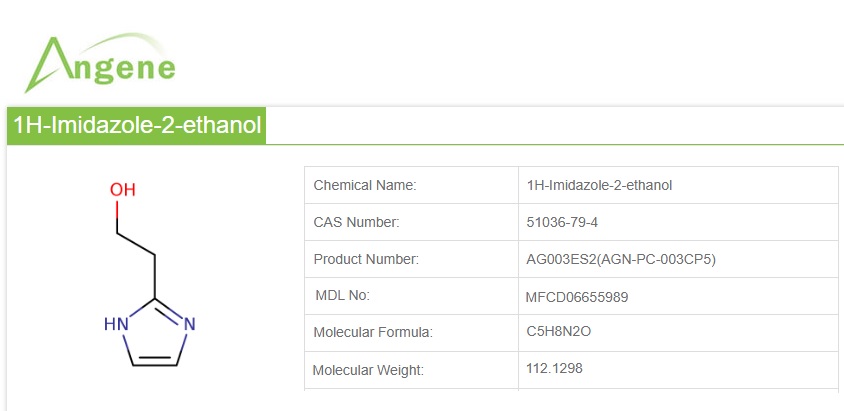
Task: Click the Product Number label
Action: (366, 259)
